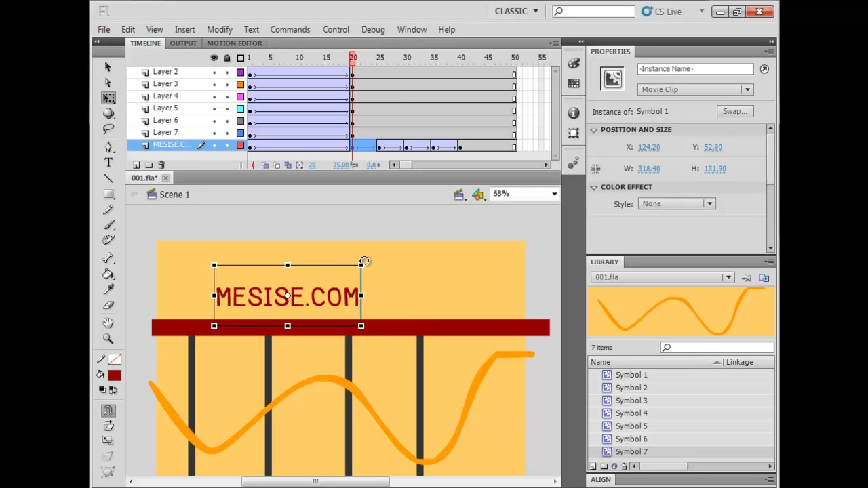The image size is (868, 488).
Task: Select the Eraser tool
Action: (x=108, y=306)
